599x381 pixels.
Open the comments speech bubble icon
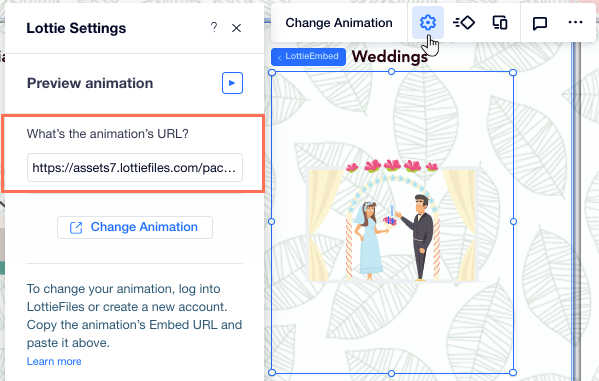pos(539,23)
